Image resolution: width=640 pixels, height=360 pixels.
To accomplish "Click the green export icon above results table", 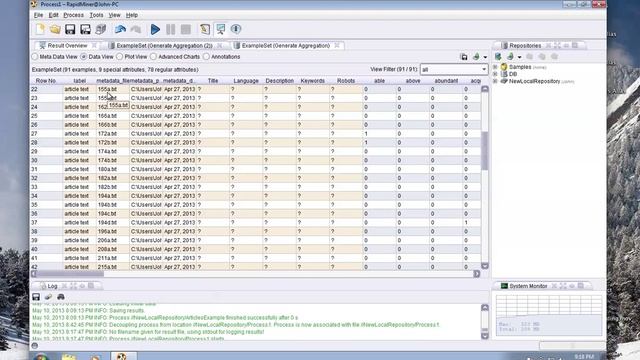I will (x=476, y=57).
